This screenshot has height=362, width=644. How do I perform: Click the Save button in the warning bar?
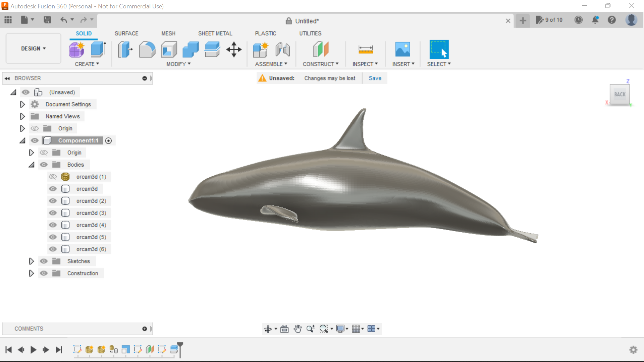375,78
